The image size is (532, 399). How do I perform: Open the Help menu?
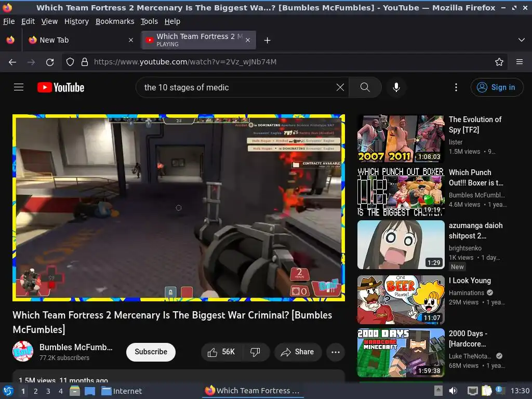(172, 21)
